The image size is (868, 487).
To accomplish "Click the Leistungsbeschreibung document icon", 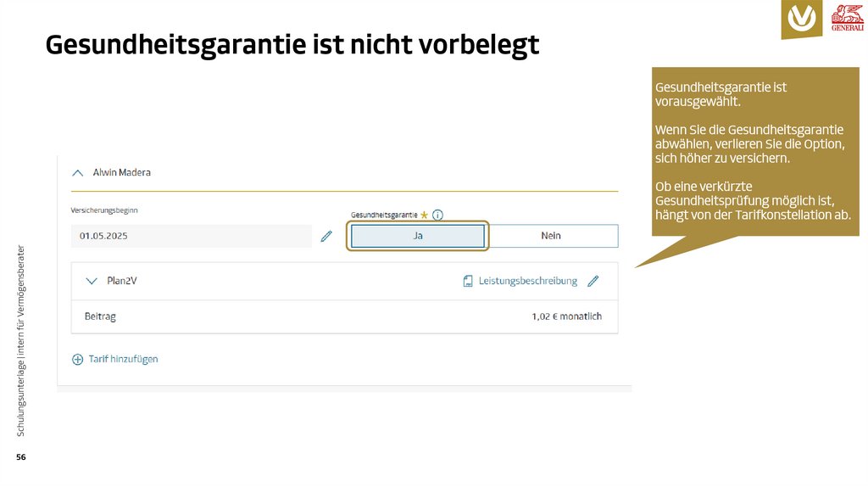I will [x=468, y=281].
